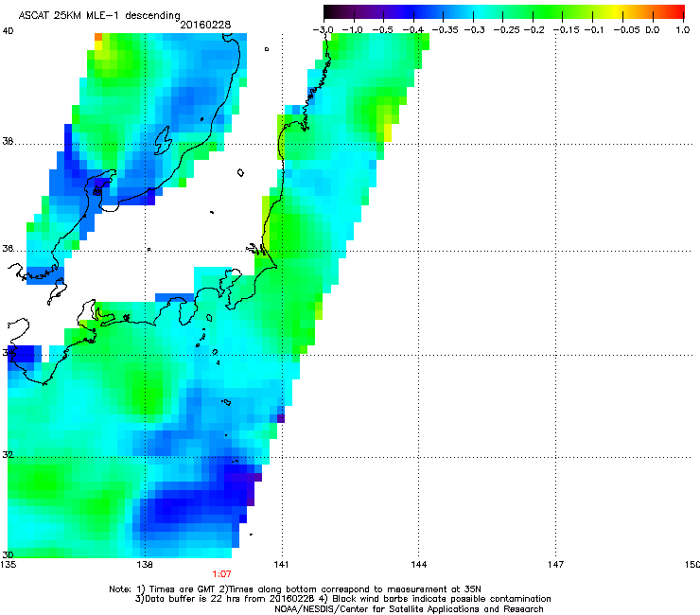Click the date label 20160228
700x615 pixels.
pyautogui.click(x=205, y=25)
